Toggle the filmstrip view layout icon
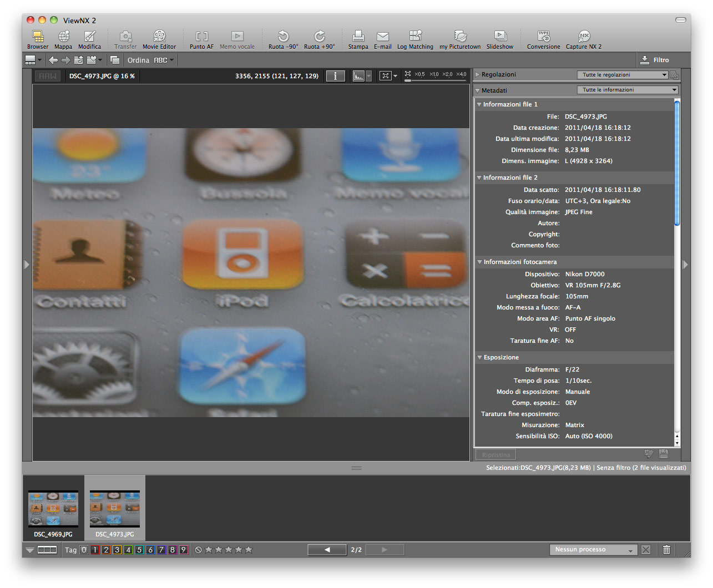Screen dimensions: 713x588 tap(47, 550)
